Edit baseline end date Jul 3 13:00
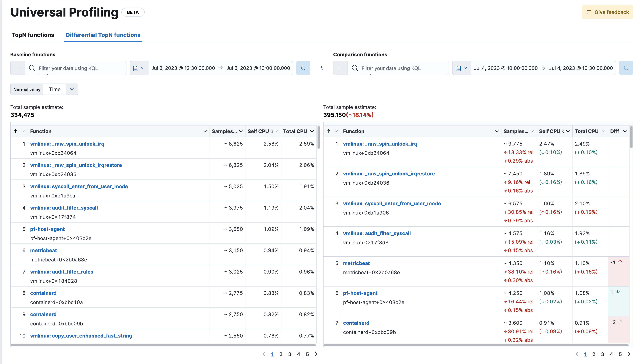The height and width of the screenshot is (364, 640). tap(258, 68)
